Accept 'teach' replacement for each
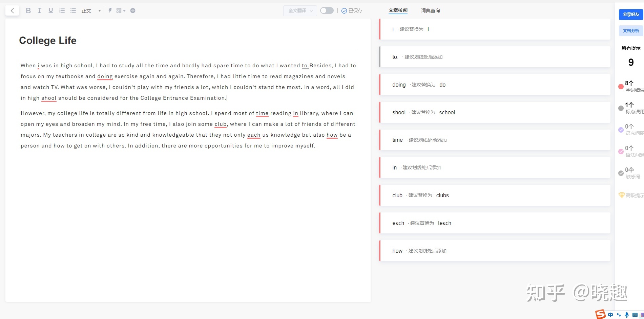644x319 pixels. (x=444, y=223)
